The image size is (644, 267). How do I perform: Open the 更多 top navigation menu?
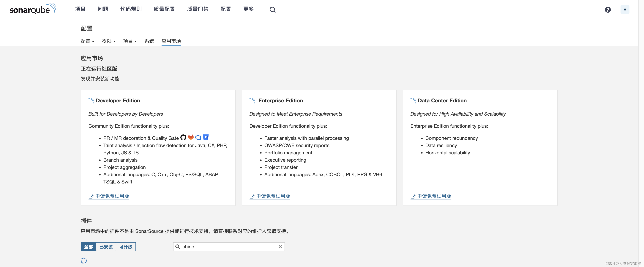click(249, 9)
